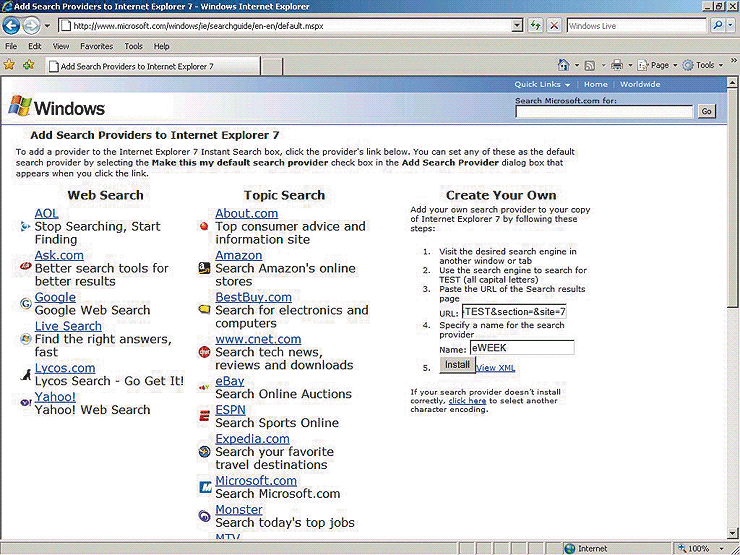Click the BestBuy yellow tag icon

(204, 310)
